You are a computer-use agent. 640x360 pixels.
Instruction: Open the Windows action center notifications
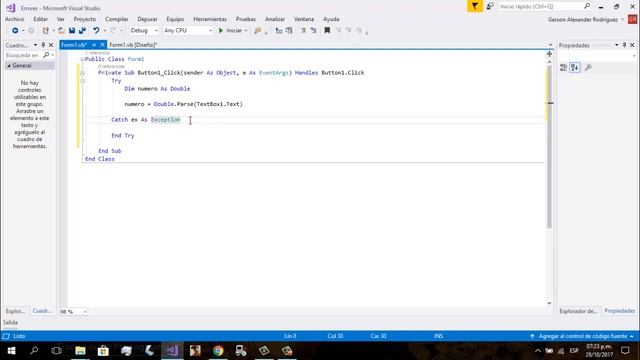coord(625,351)
